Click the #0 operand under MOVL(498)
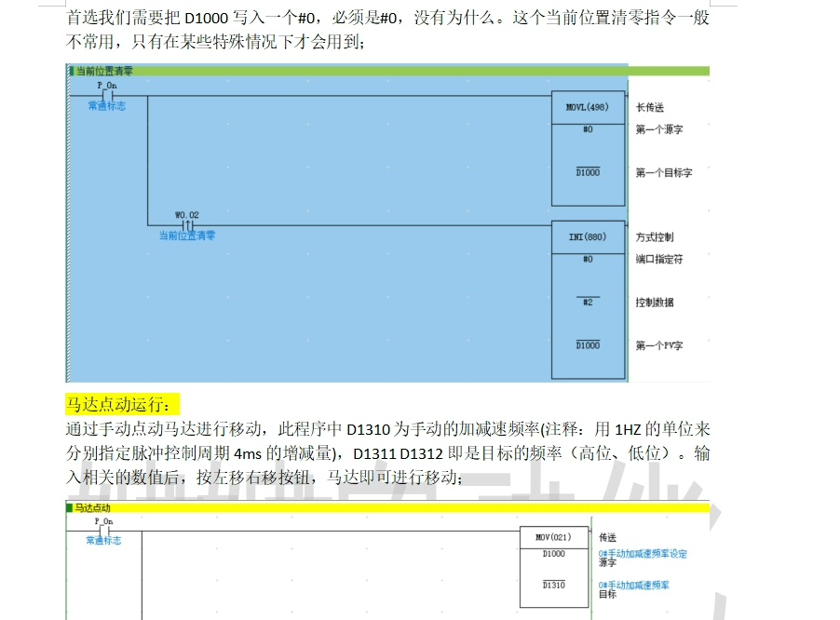The image size is (840, 620). click(x=588, y=129)
